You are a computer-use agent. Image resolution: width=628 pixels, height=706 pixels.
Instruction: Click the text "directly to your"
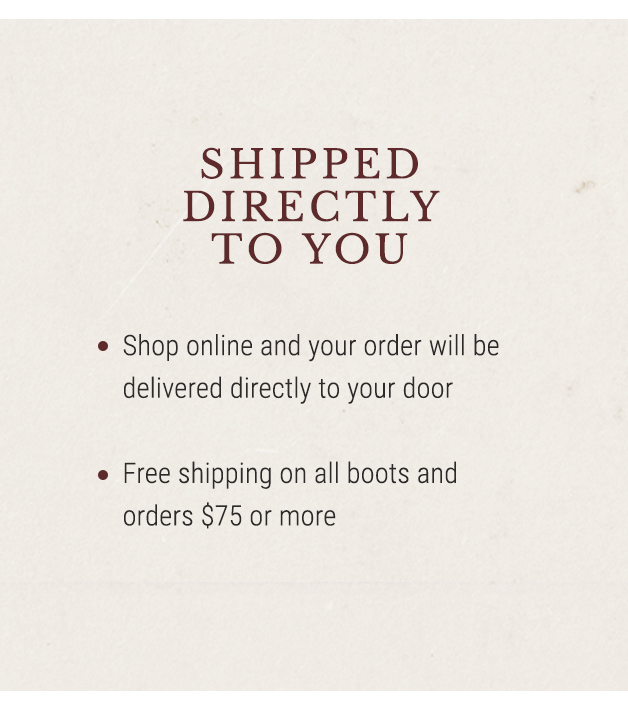click(x=312, y=389)
